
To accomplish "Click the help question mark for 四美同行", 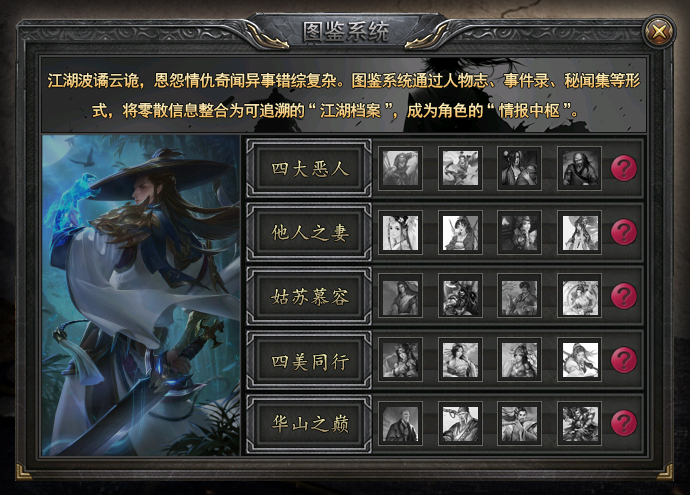I will (624, 359).
